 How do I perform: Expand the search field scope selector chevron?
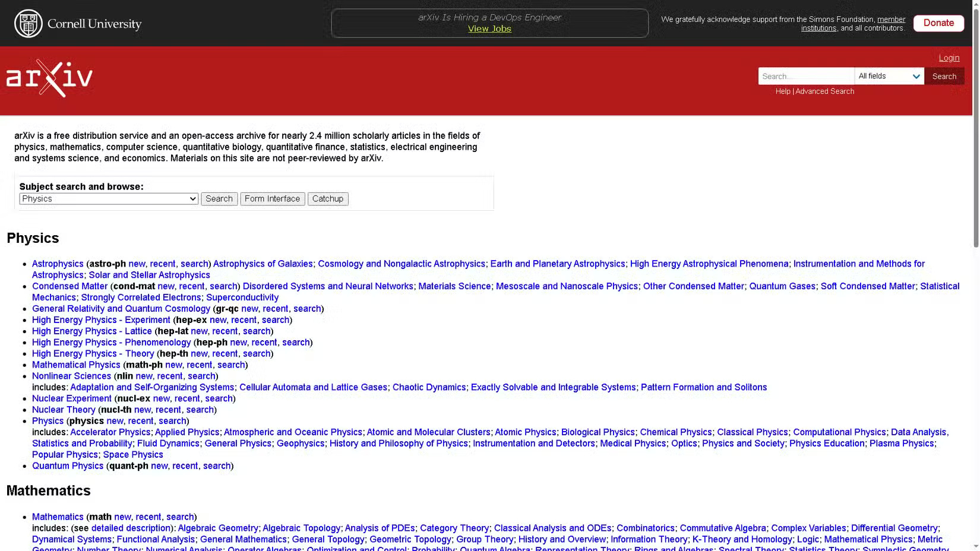pyautogui.click(x=916, y=76)
